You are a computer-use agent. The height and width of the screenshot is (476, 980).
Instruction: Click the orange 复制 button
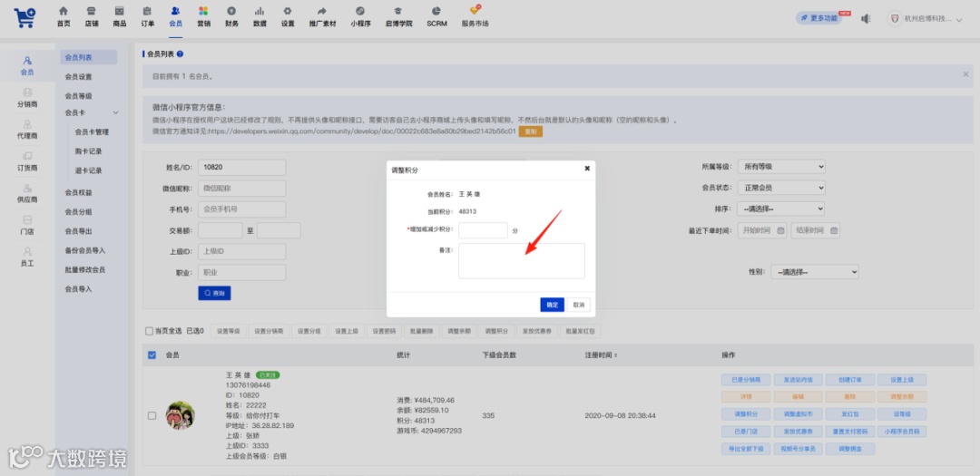pyautogui.click(x=531, y=131)
